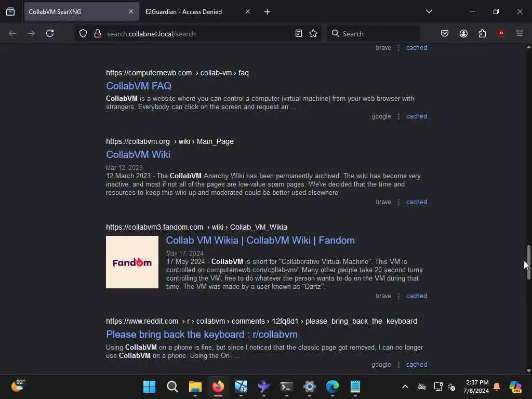Open Save to Pocket icon
This screenshot has height=399, width=532.
click(x=445, y=34)
